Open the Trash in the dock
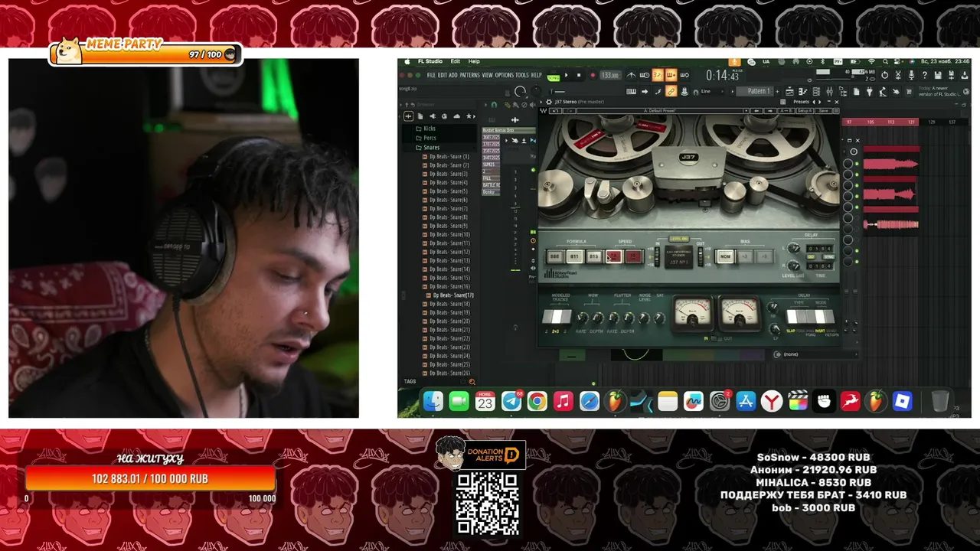980x551 pixels. coord(940,401)
